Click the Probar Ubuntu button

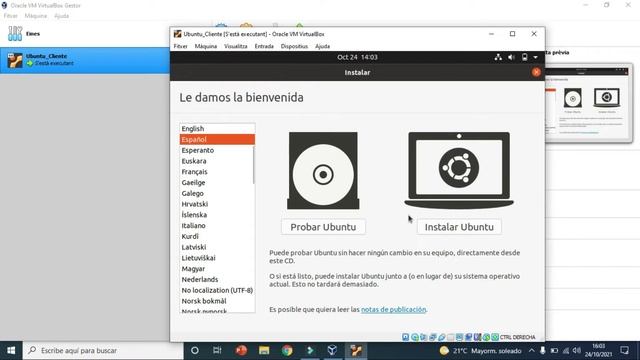[x=323, y=227]
